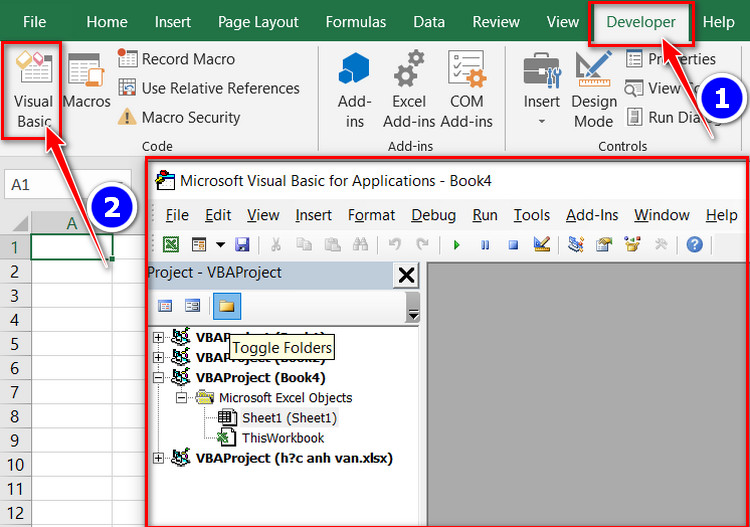Click the Undo icon in the VBA toolbar
This screenshot has width=750, height=527.
tap(395, 245)
